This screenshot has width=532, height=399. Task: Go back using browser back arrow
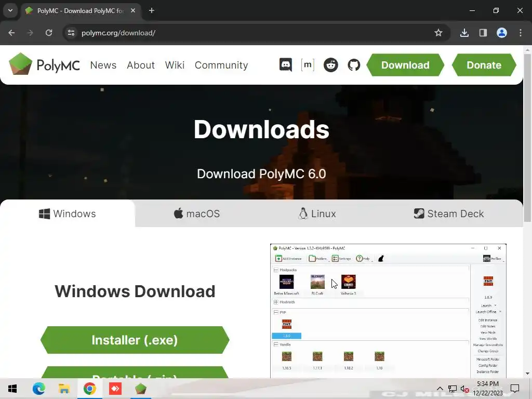(11, 33)
